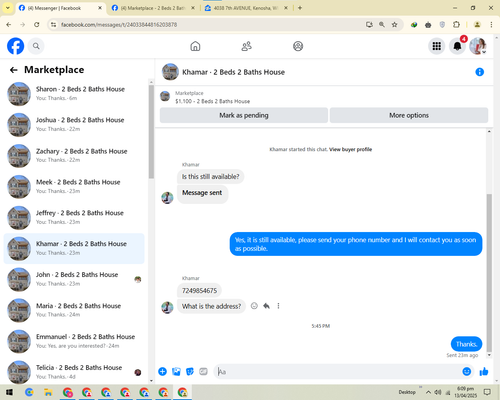Click the More options button
The width and height of the screenshot is (500, 400).
point(409,115)
